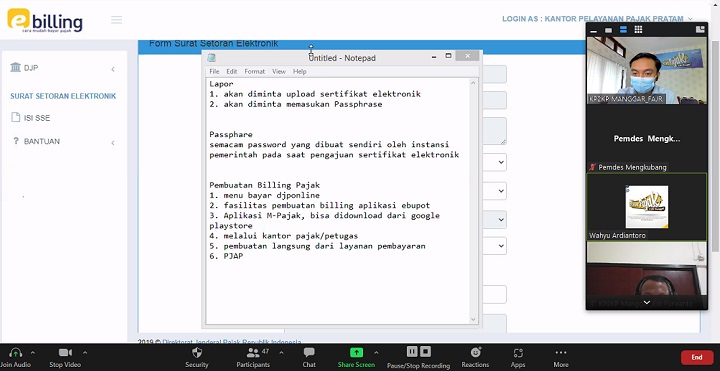Select Wahyu Ardiantoro participant tile
This screenshot has width=720, height=371.
[x=647, y=207]
